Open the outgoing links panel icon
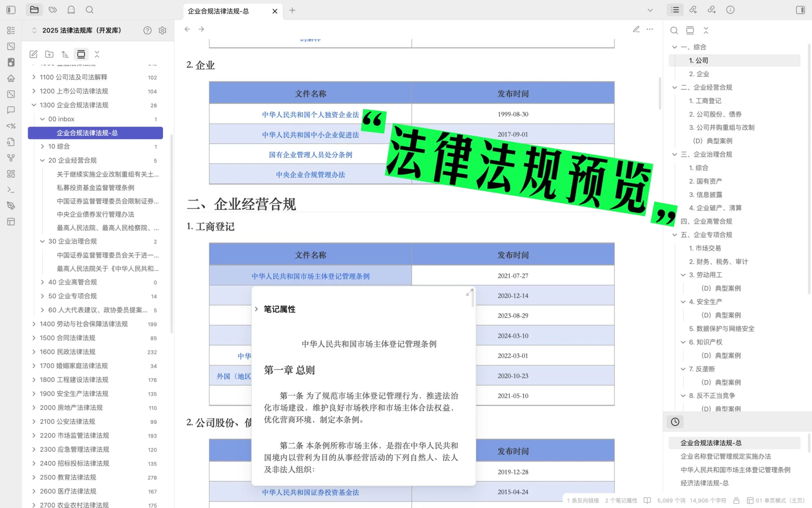 (x=711, y=10)
